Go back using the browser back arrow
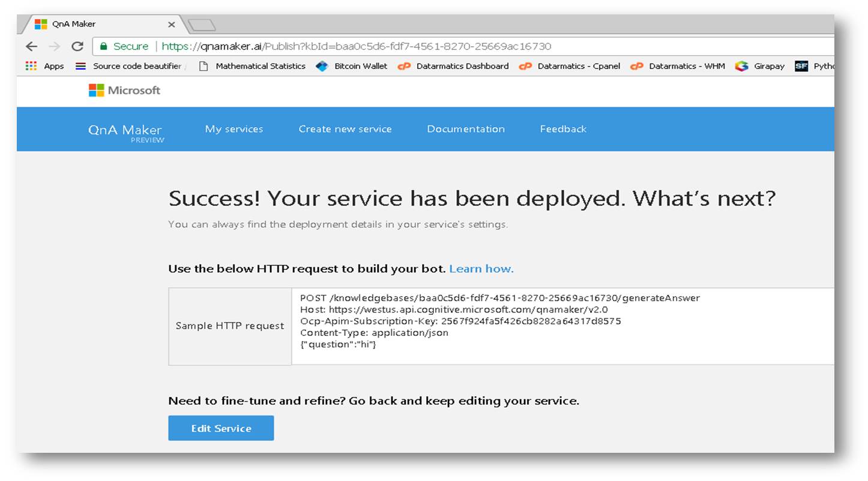Screen dimensions: 868x481 click(32, 46)
